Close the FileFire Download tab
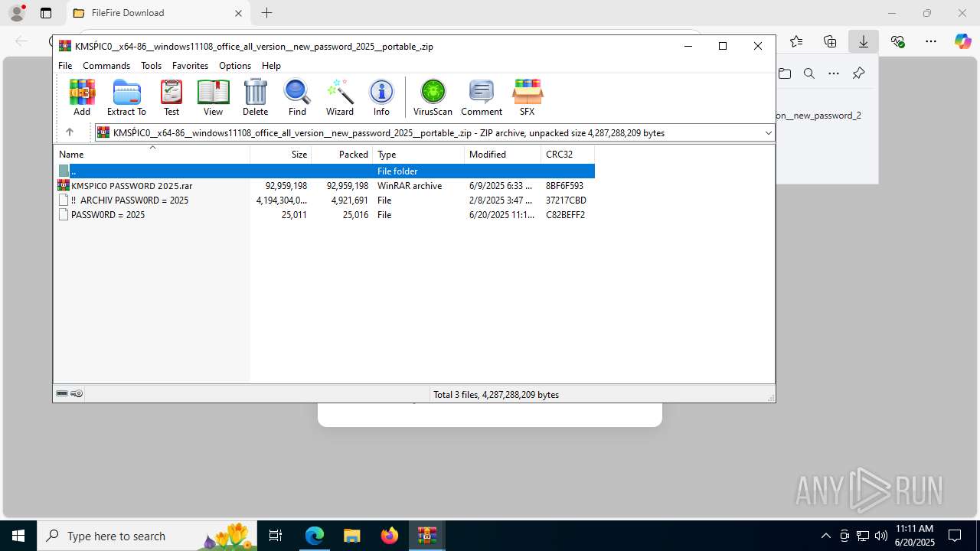Screen dimensions: 980x551 [238, 13]
